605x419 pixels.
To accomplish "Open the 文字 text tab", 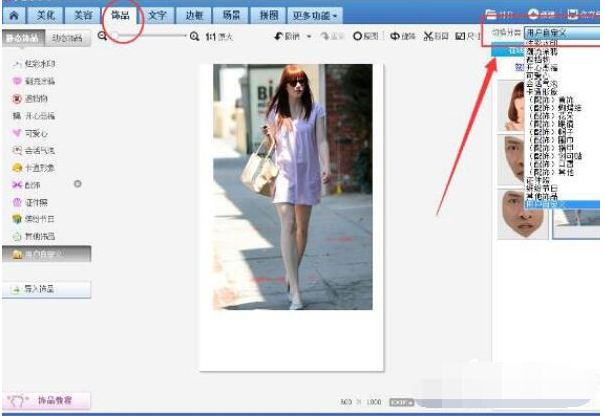I will tap(157, 16).
